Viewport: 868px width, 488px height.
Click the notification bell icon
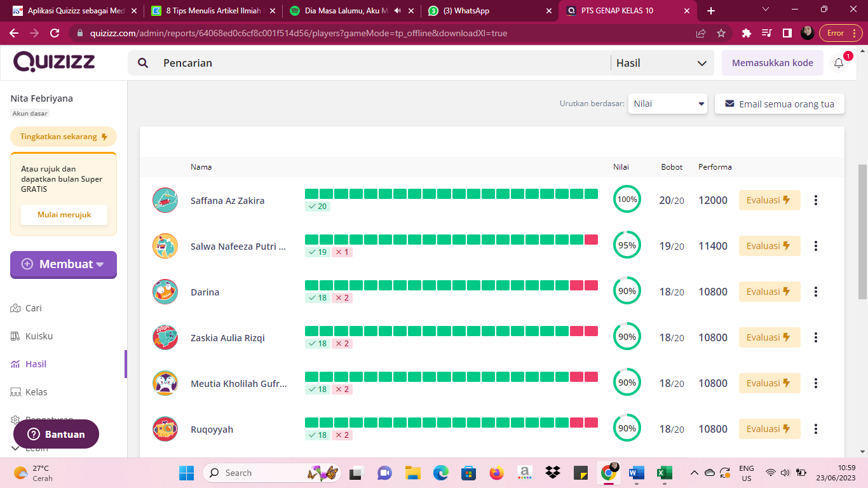tap(839, 63)
